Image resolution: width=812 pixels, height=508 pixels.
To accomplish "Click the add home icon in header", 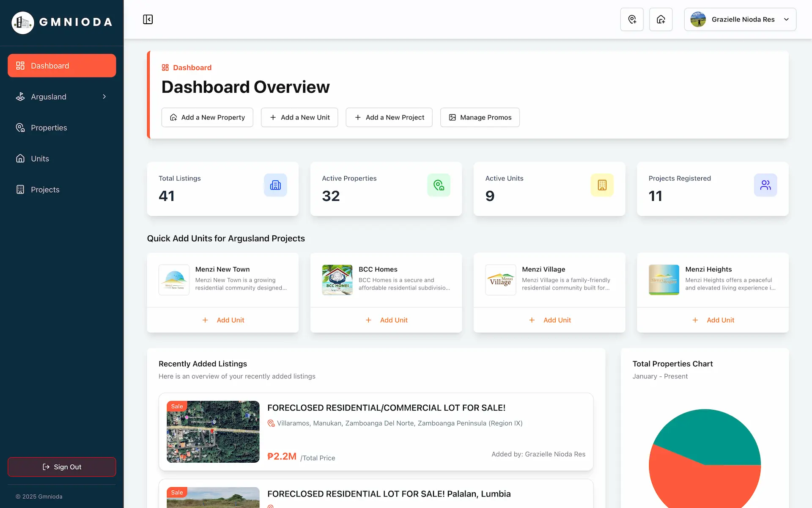I will [x=661, y=19].
